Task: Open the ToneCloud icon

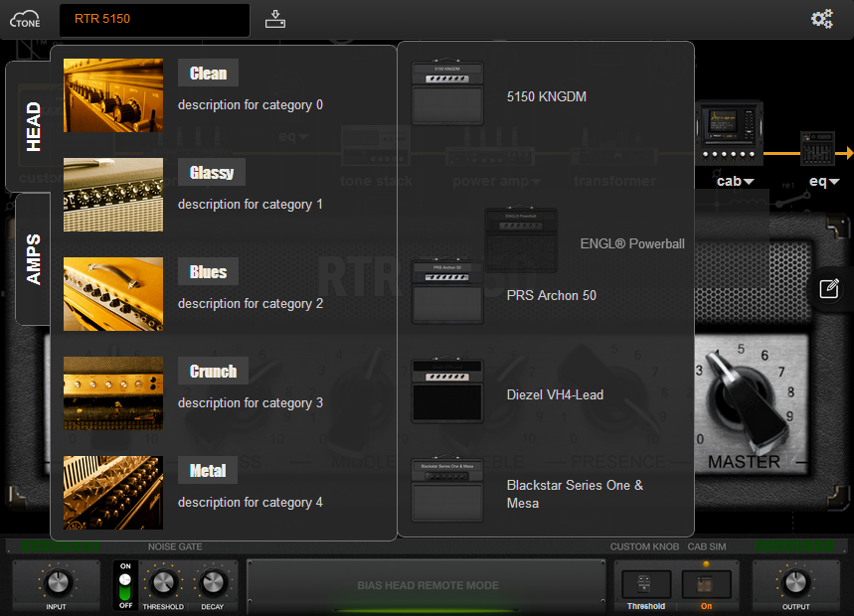Action: click(25, 20)
